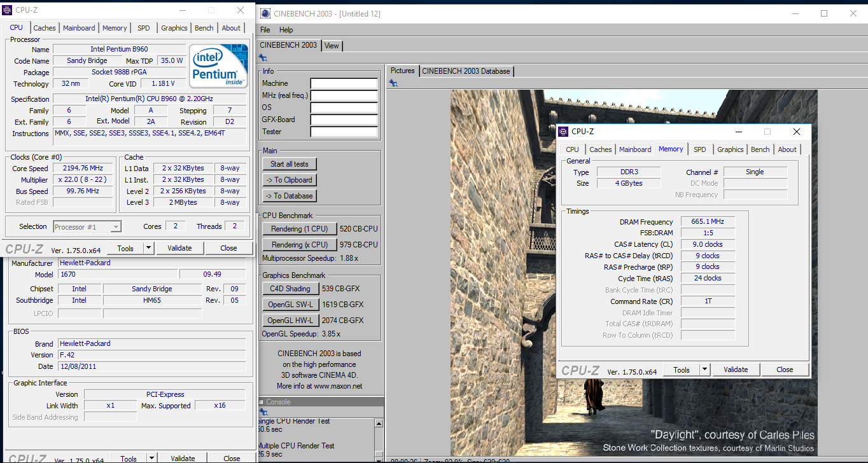Open Bench tab in top-left CPU-Z window
The width and height of the screenshot is (868, 463).
tap(204, 28)
